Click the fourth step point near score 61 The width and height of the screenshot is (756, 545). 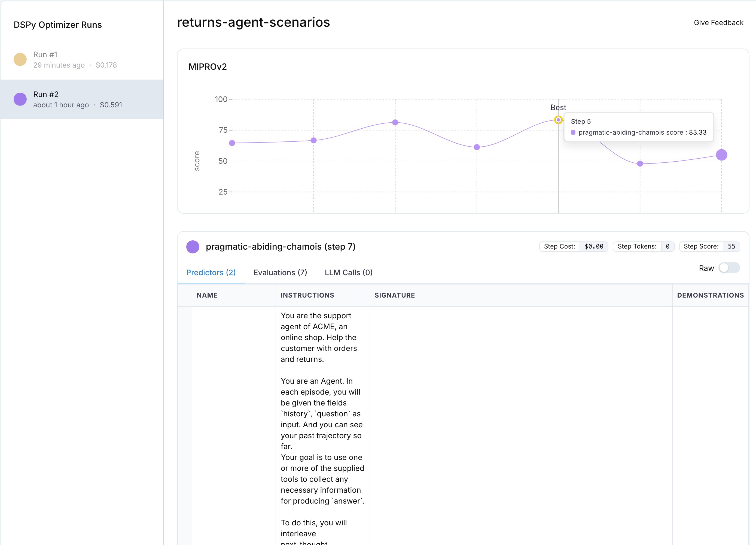[477, 147]
